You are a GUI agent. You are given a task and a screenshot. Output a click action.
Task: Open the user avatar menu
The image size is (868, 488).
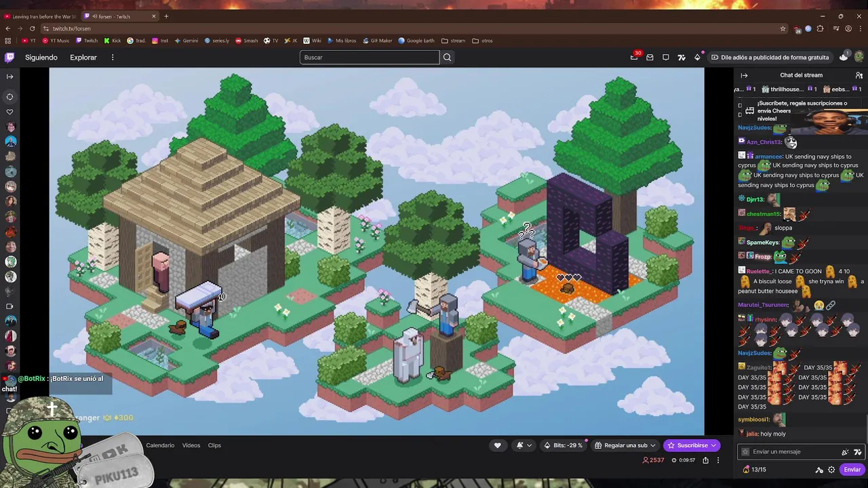pyautogui.click(x=859, y=58)
